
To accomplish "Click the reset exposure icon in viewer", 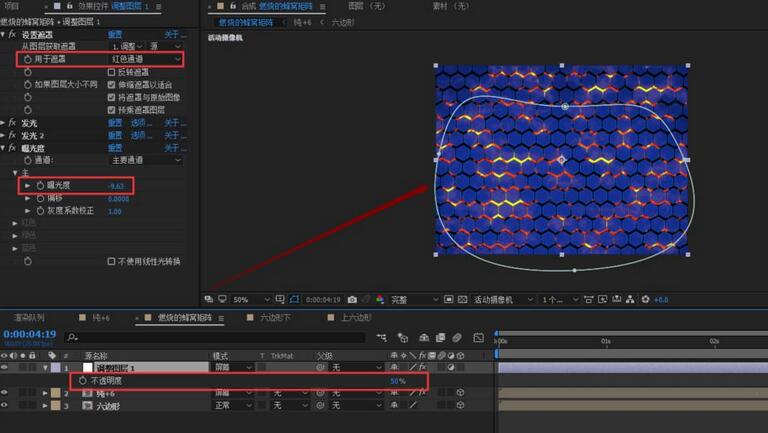I will tap(646, 299).
